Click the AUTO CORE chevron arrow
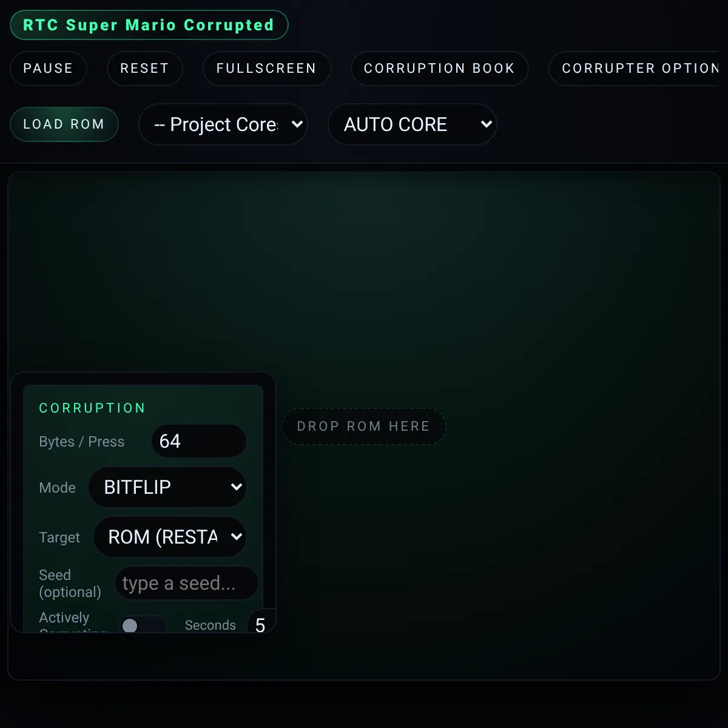Viewport: 728px width, 728px height. [485, 124]
